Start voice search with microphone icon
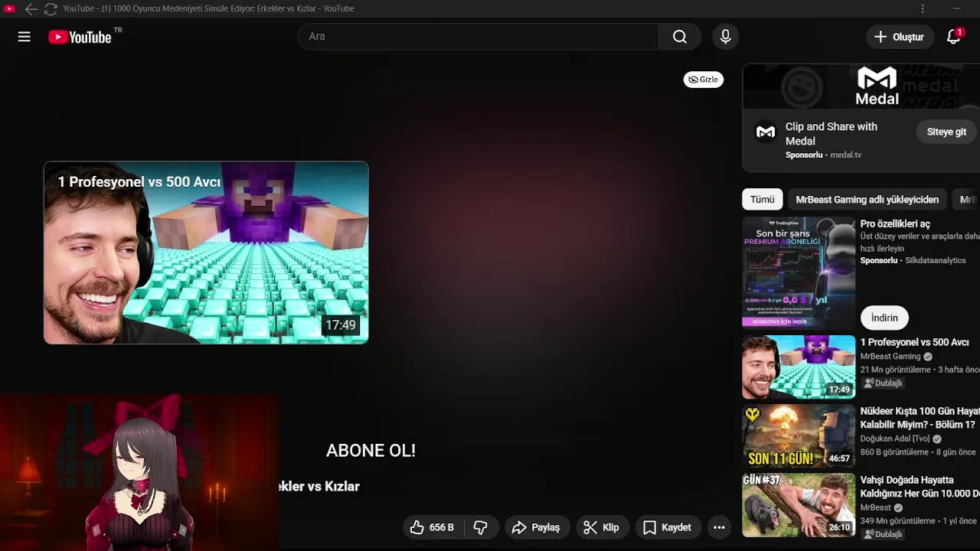 click(726, 37)
